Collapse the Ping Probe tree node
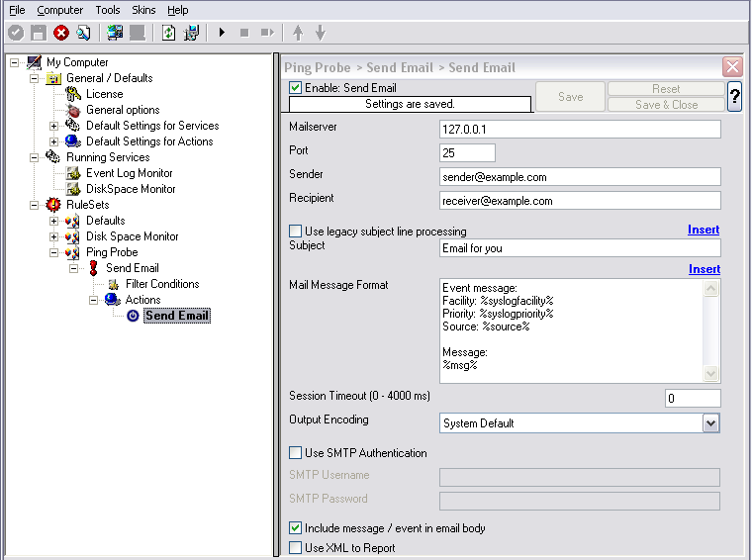Image resolution: width=752 pixels, height=560 pixels. [x=53, y=252]
